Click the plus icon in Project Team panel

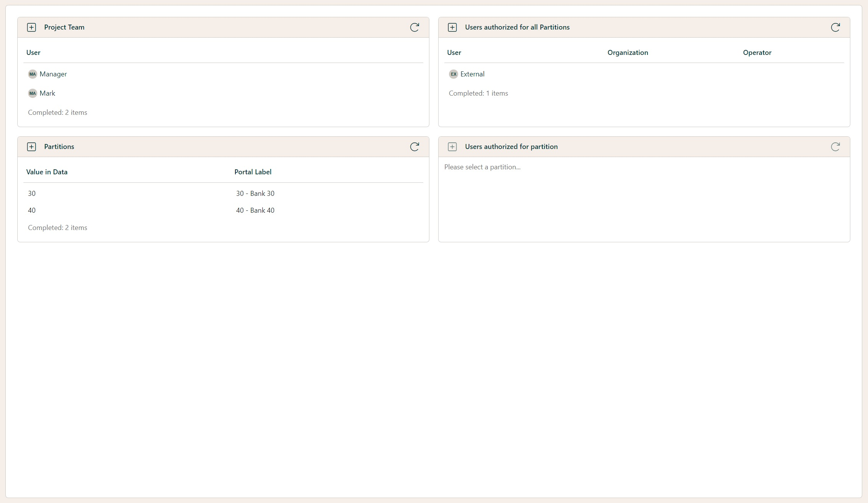tap(31, 27)
